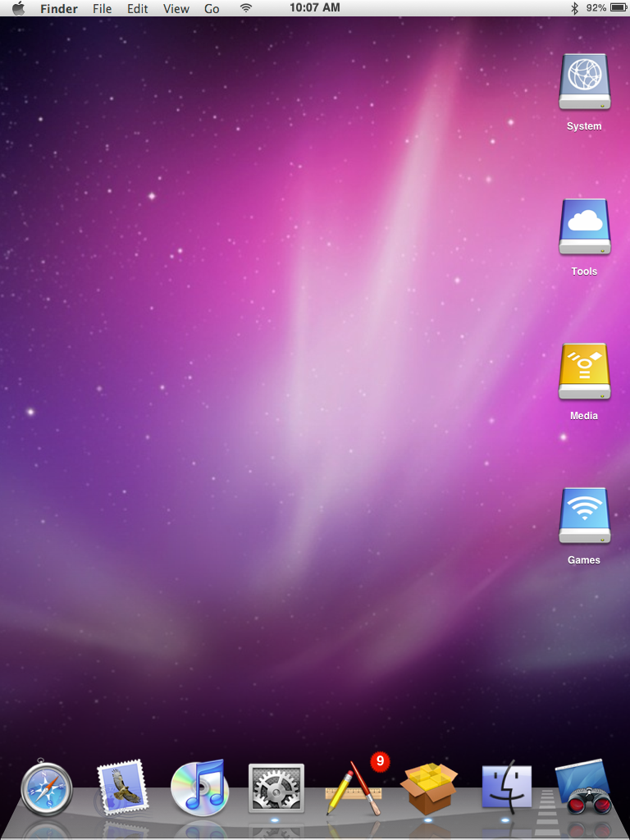Open Finder face icon in dock
The height and width of the screenshot is (840, 630).
(x=507, y=787)
